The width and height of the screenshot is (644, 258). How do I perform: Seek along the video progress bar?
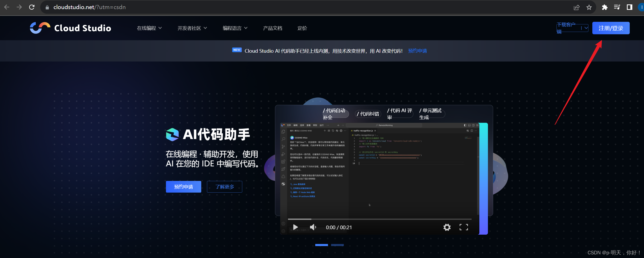[379, 219]
